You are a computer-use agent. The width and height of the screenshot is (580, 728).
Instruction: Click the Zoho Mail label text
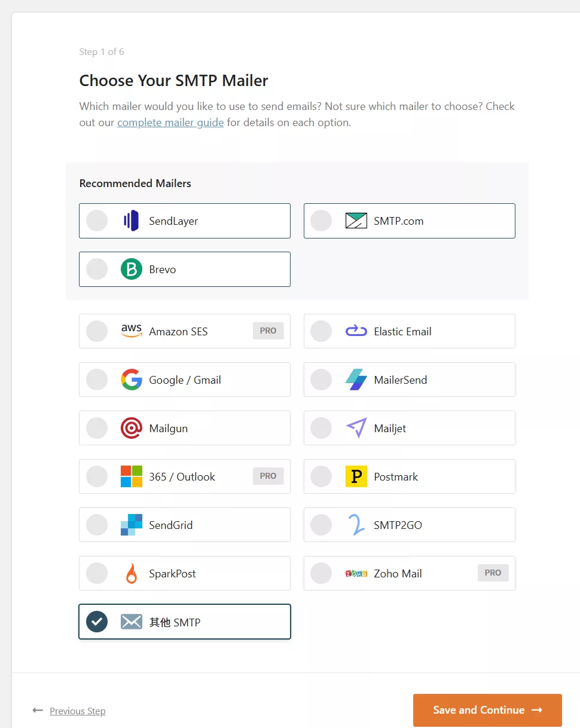click(x=398, y=574)
